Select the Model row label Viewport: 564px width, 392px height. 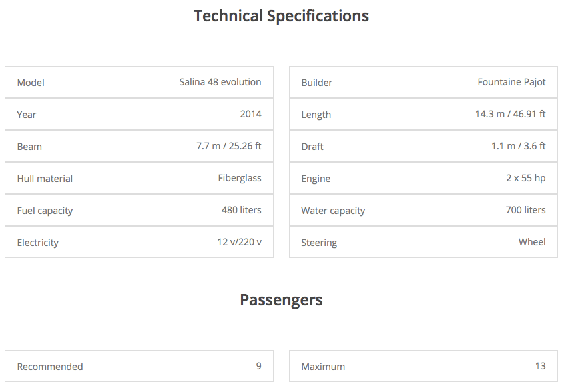pos(31,83)
